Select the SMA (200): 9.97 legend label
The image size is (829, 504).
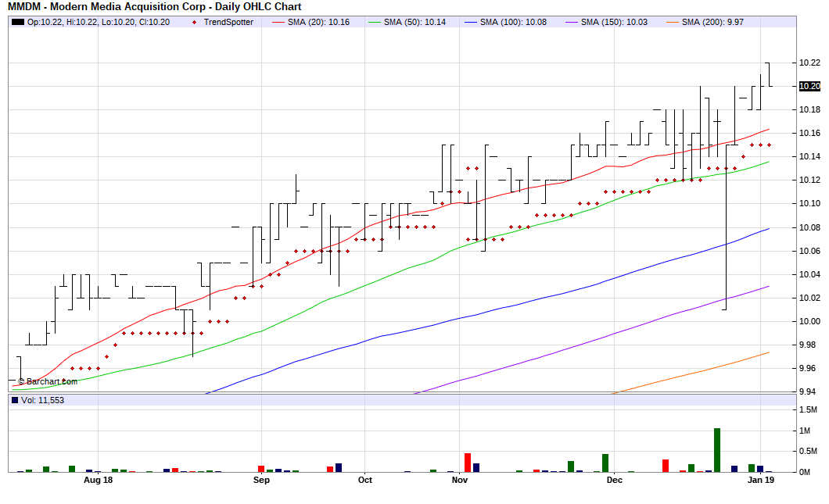pos(712,22)
